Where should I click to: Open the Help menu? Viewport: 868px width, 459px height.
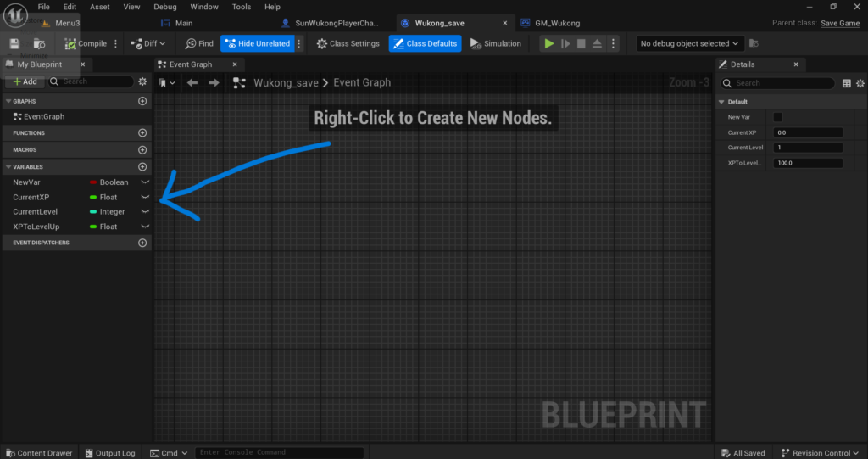click(x=272, y=7)
